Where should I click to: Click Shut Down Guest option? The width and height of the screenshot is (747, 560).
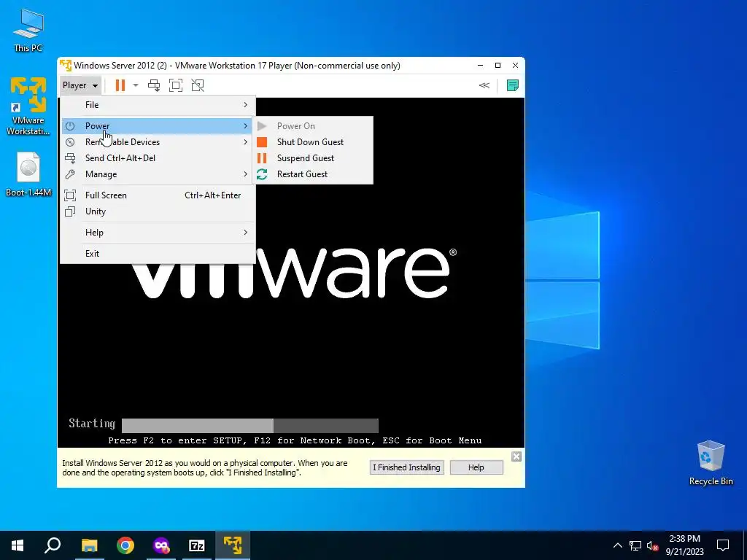tap(314, 142)
